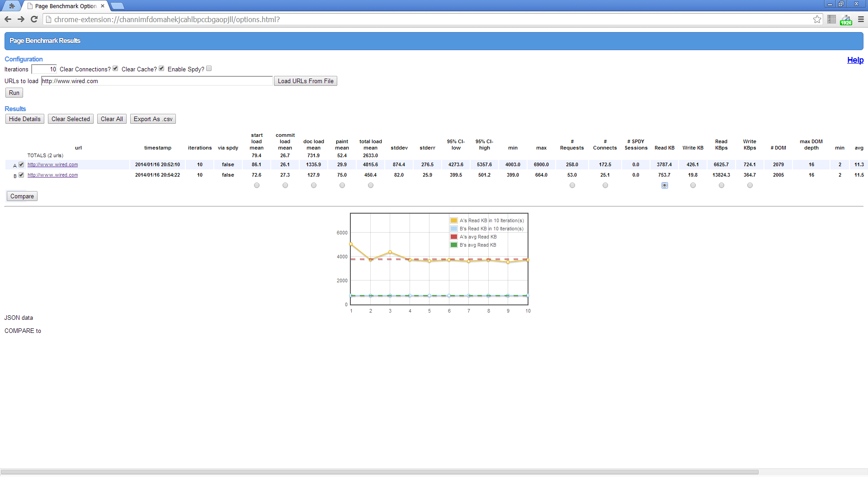Click A's avg Read KB legend swatch

pos(454,237)
